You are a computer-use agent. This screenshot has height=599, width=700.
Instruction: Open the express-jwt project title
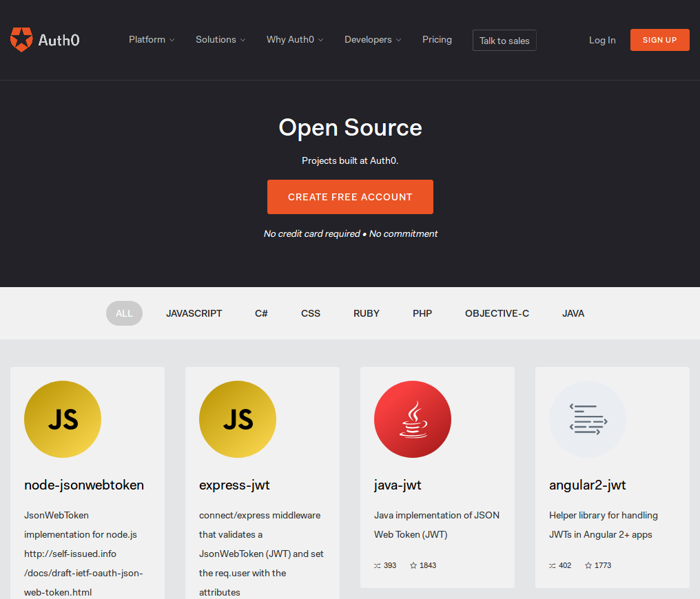[234, 485]
